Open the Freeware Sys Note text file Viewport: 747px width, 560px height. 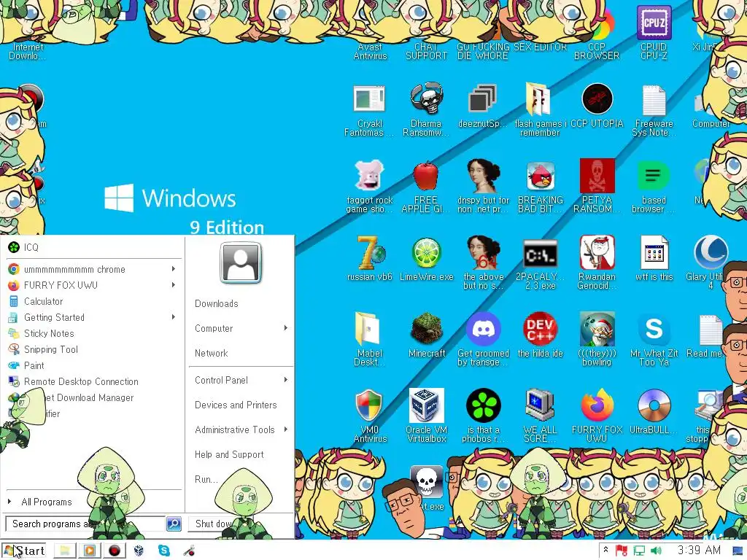pos(654,100)
